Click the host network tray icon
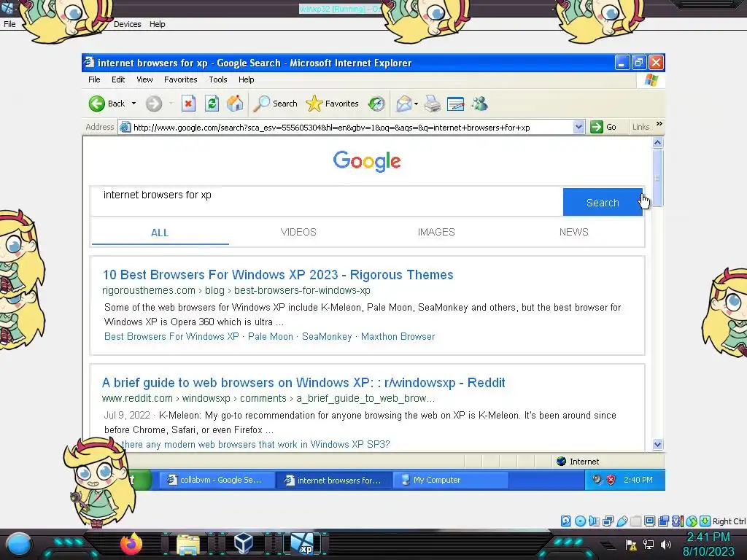The height and width of the screenshot is (560, 747). [x=649, y=544]
